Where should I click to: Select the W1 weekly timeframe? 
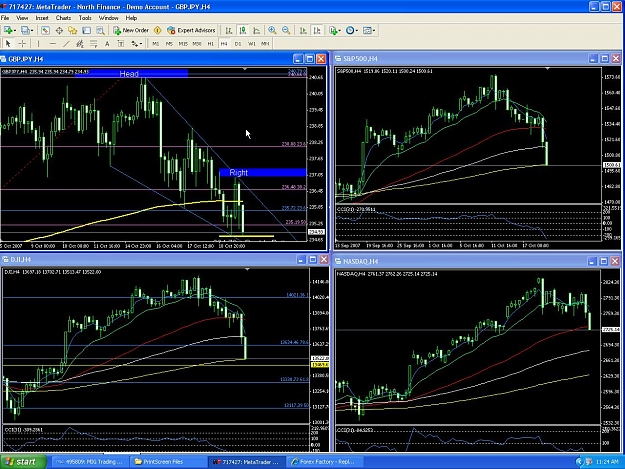click(x=252, y=44)
